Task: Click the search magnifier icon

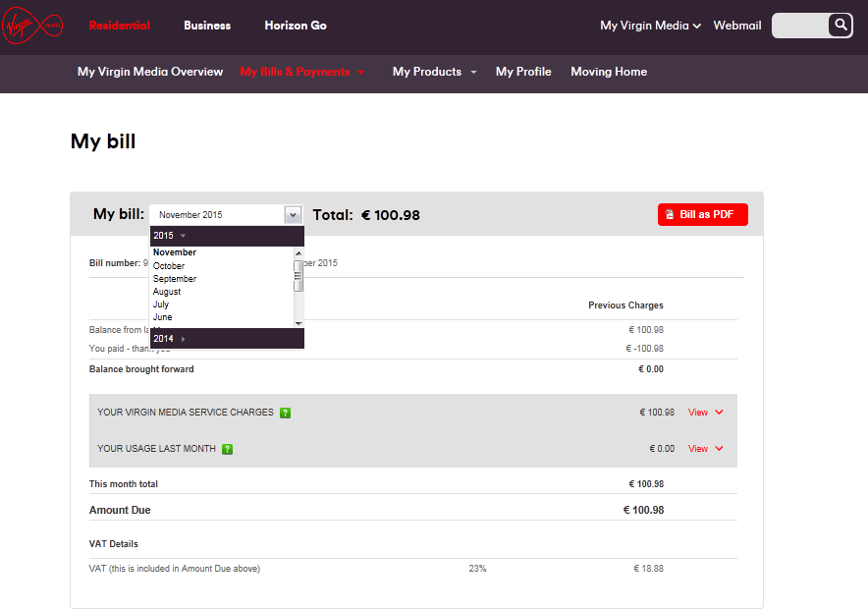Action: pyautogui.click(x=841, y=25)
